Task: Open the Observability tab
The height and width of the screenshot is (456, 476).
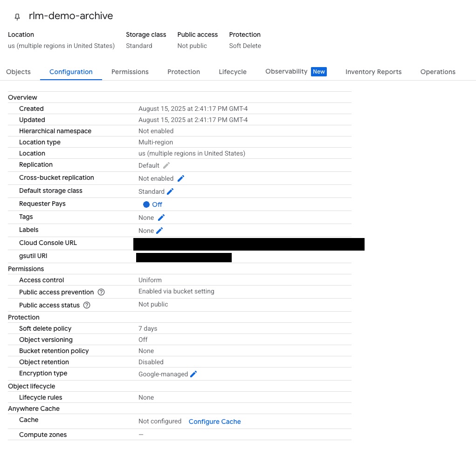Action: [x=286, y=71]
